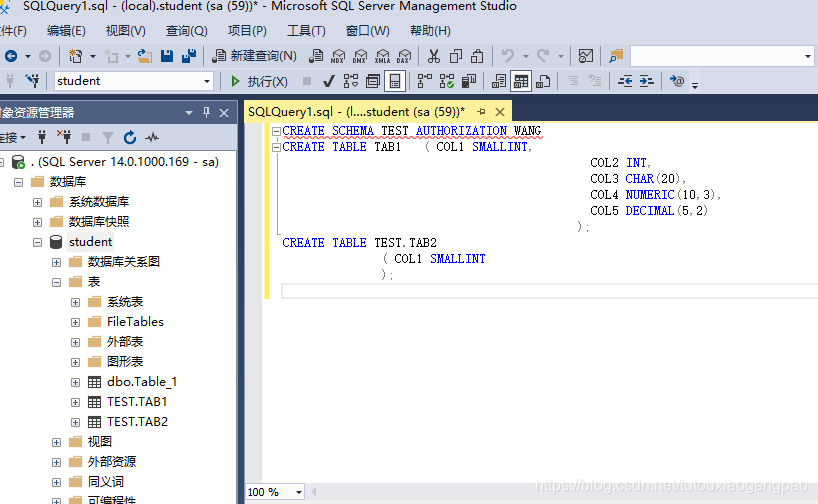Pin the Object Explorer panel

207,112
